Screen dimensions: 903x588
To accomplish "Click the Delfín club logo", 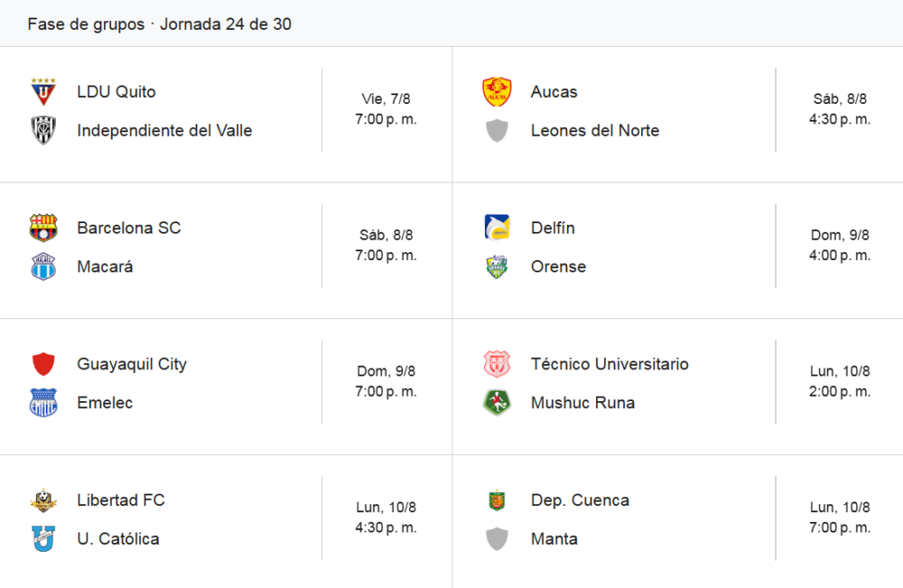I will pyautogui.click(x=496, y=227).
